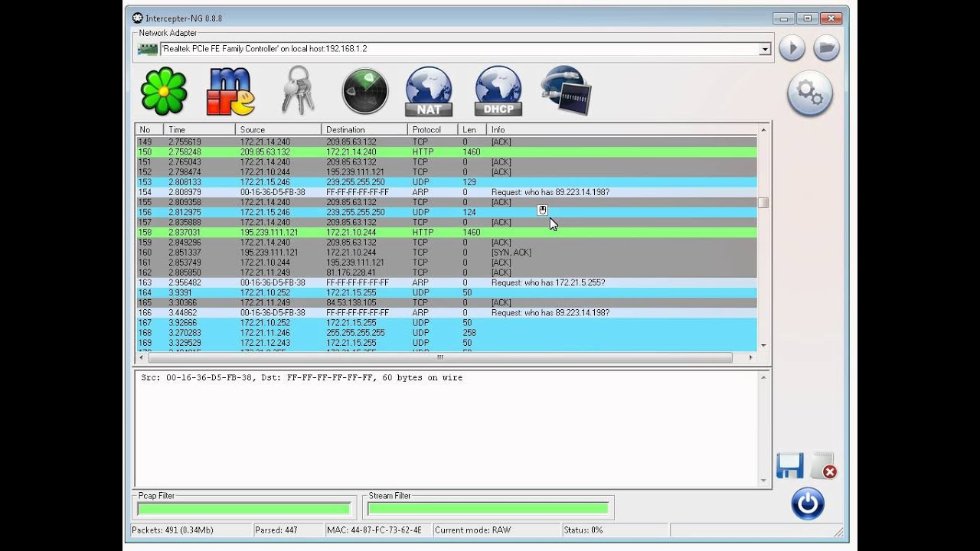Select packet row 168 UDP 258
Image resolution: width=980 pixels, height=551 pixels.
tap(446, 333)
